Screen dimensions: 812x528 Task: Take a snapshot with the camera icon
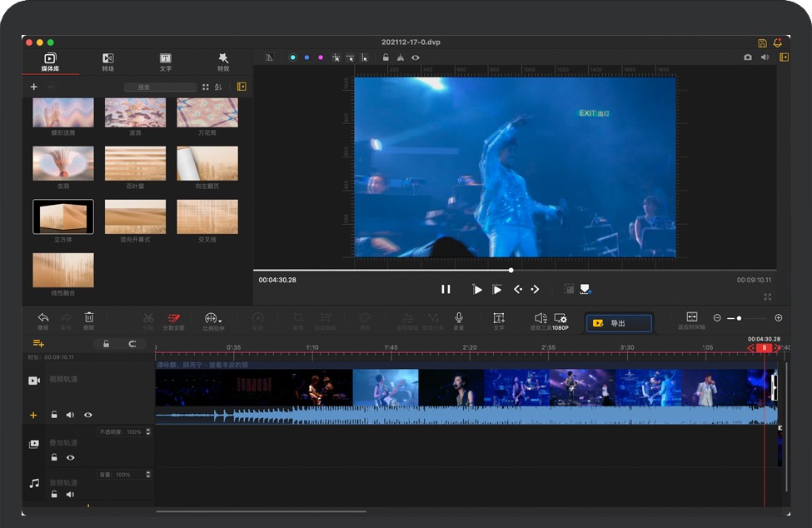[x=747, y=57]
